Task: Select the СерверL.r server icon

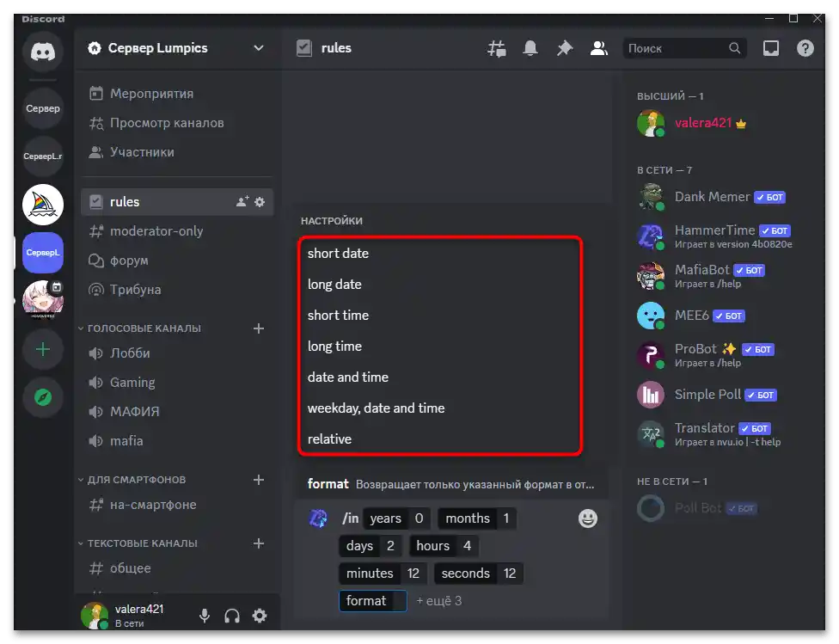Action: click(x=43, y=156)
